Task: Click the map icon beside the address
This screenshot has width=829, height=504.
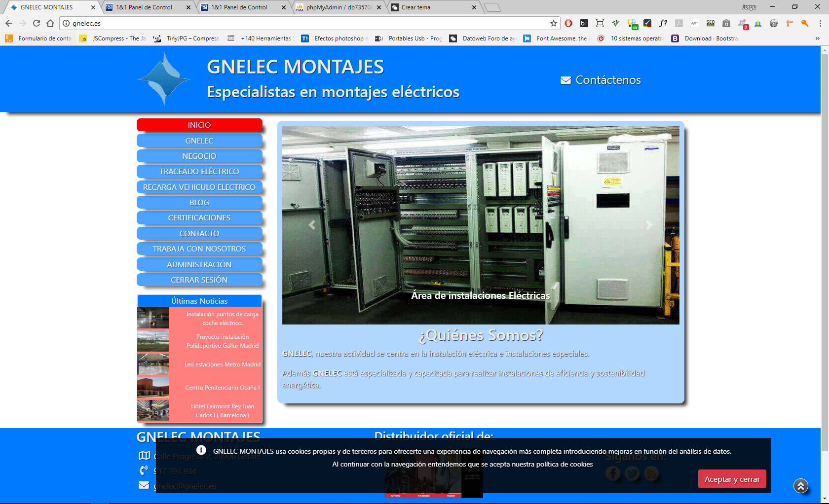Action: pos(143,456)
